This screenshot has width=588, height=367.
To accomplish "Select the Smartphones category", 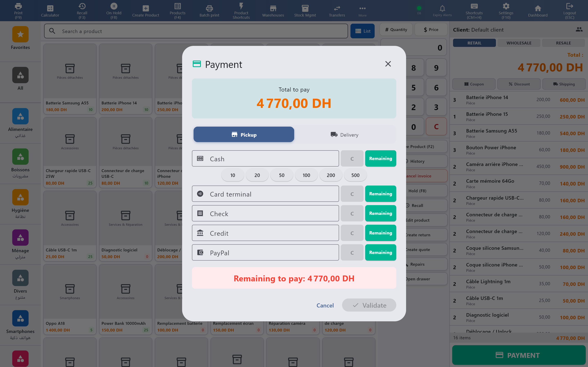I will (x=20, y=323).
